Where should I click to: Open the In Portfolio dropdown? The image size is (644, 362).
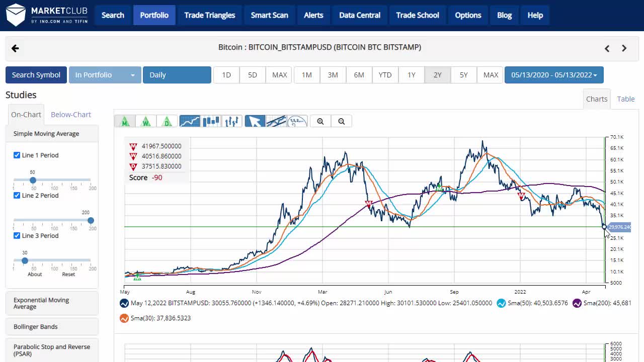tap(105, 75)
